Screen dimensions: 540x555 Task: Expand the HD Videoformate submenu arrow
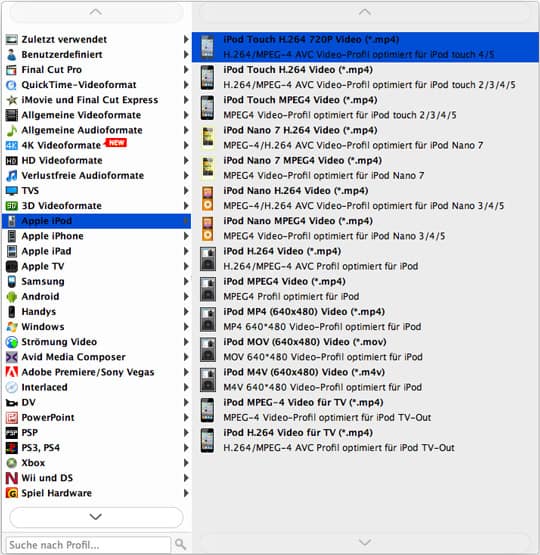[x=186, y=161]
